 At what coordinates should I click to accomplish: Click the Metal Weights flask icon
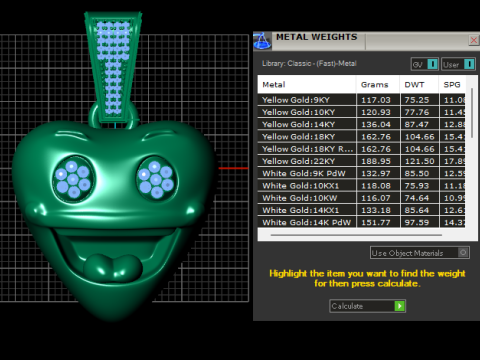tap(262, 41)
